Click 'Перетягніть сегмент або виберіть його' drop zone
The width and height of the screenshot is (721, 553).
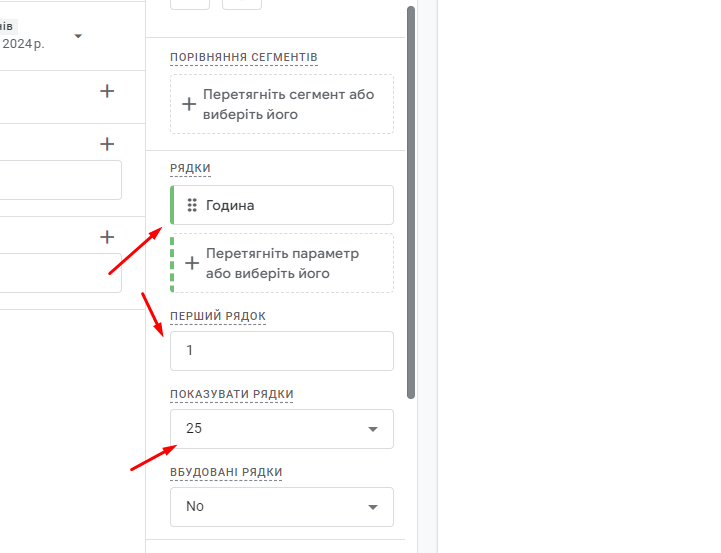288,104
